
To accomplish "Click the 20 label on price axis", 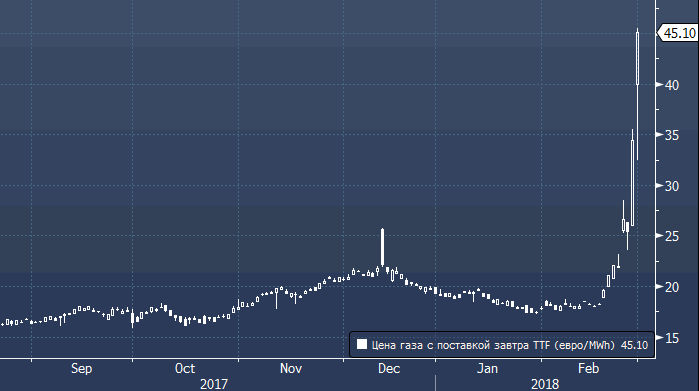I will coord(672,287).
